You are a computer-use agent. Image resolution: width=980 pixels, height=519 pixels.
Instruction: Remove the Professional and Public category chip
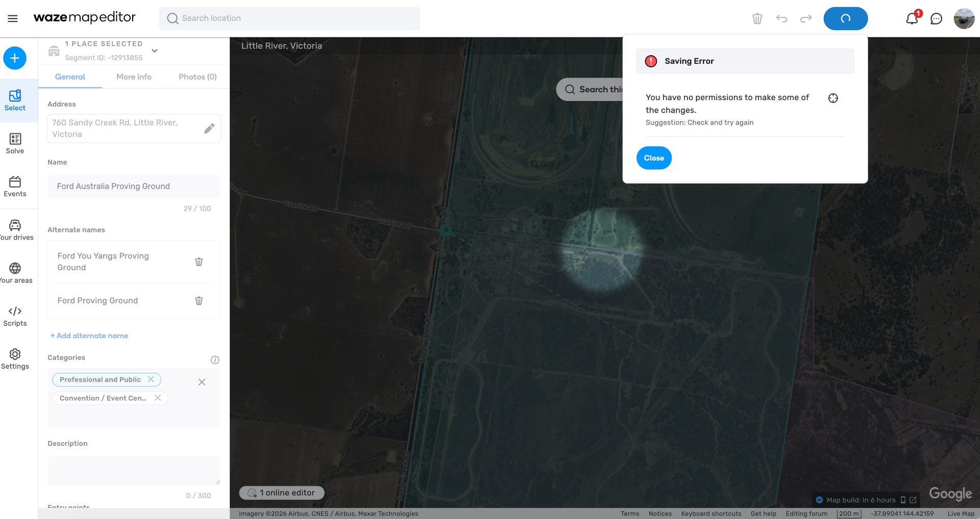(x=151, y=380)
